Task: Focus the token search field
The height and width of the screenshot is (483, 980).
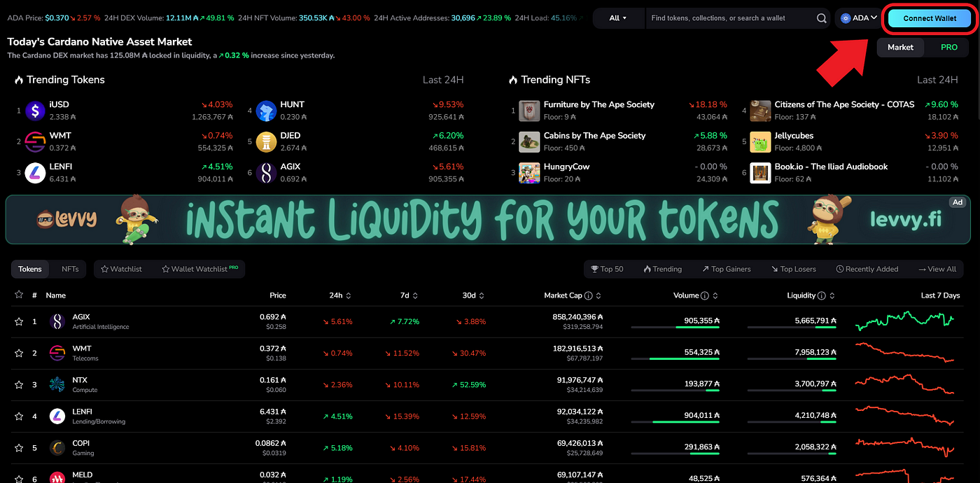Action: click(x=731, y=18)
